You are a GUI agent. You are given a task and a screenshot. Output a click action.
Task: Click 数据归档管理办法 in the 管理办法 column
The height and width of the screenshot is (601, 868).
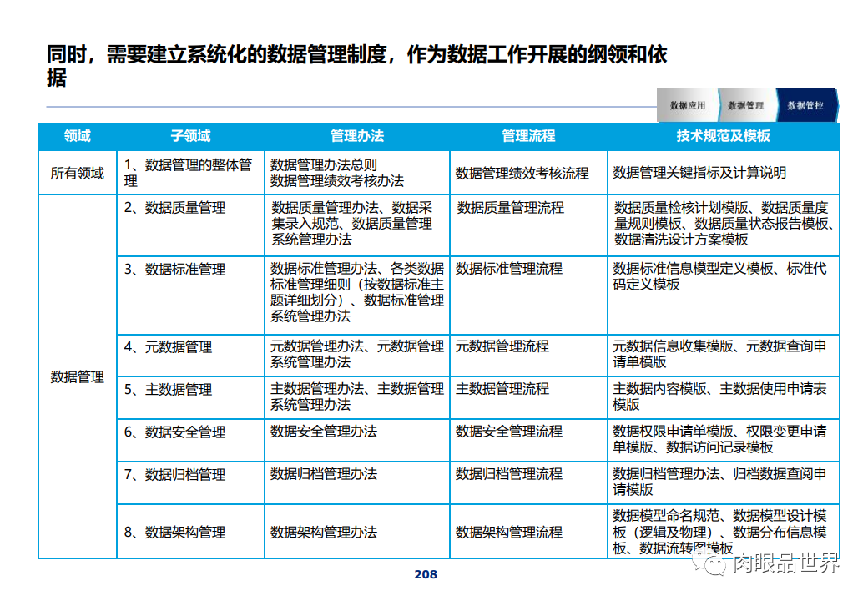[357, 482]
